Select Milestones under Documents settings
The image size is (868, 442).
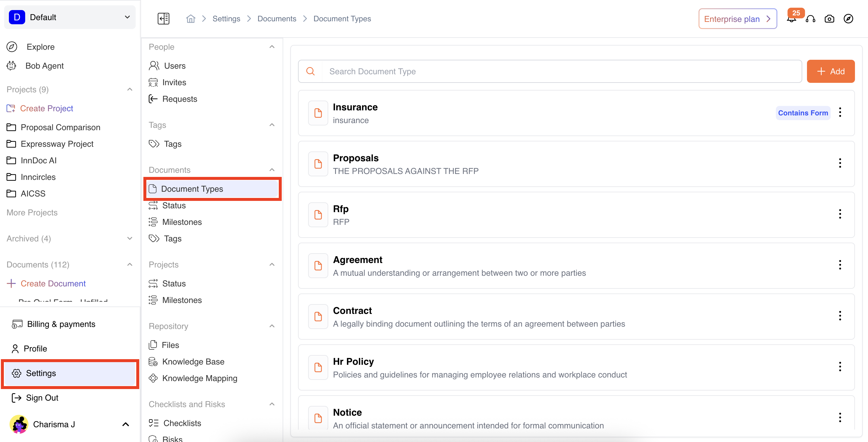(x=182, y=222)
